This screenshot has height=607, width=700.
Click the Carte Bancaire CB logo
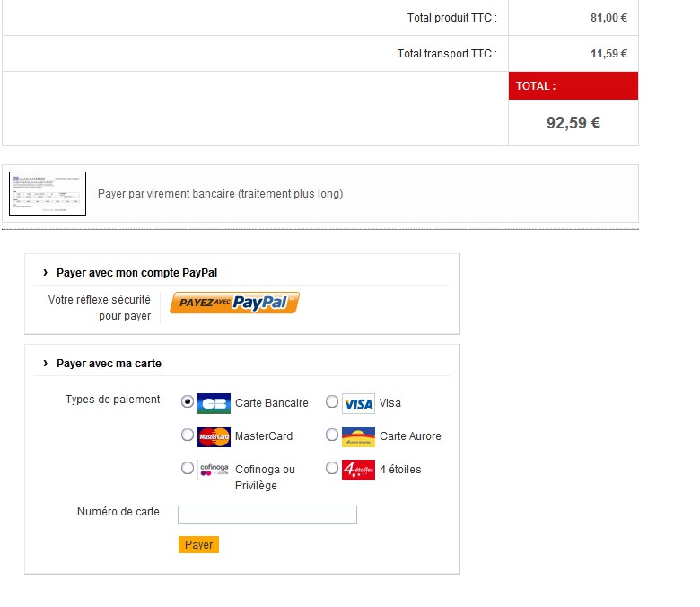coord(214,403)
